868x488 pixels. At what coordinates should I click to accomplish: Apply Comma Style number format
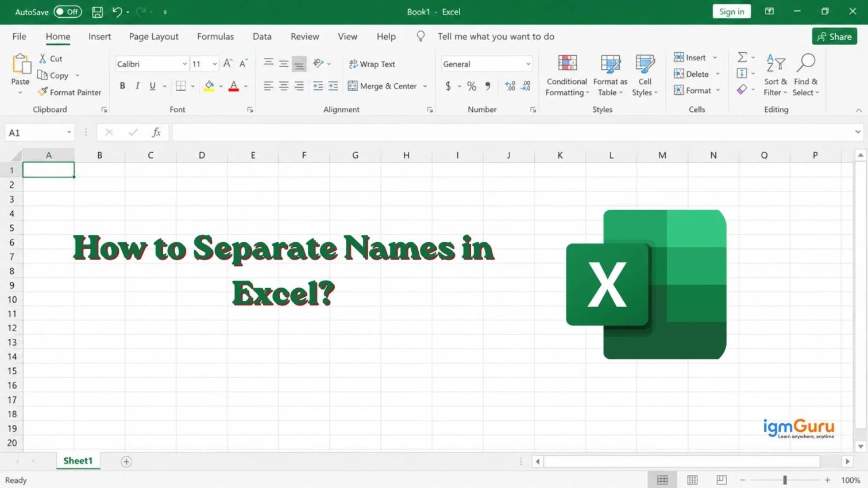488,86
